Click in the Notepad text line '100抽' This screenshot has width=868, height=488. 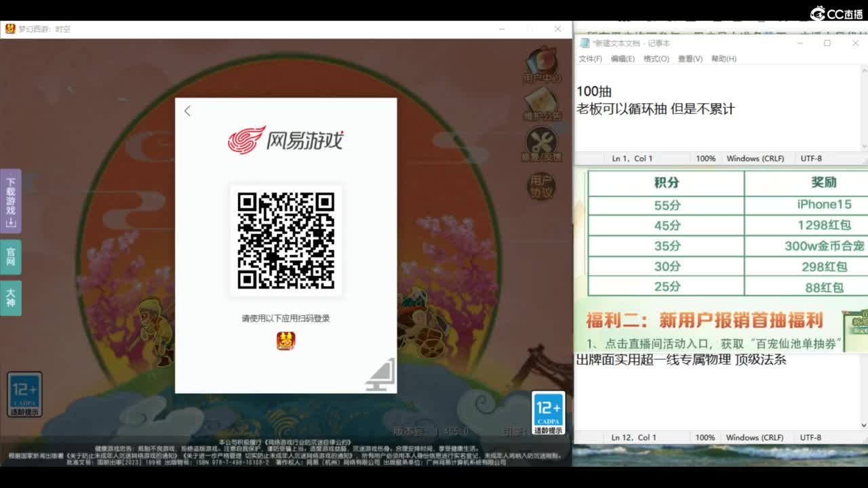(x=594, y=91)
